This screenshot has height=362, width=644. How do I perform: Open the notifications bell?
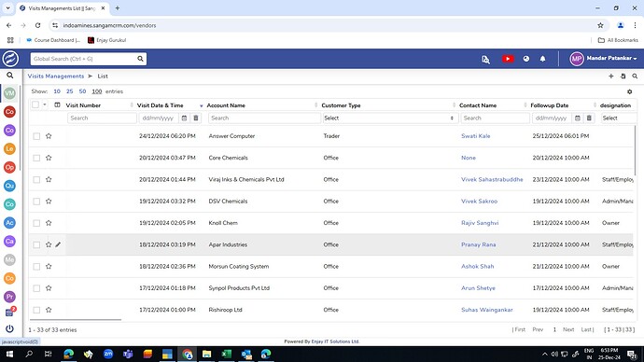pos(542,59)
